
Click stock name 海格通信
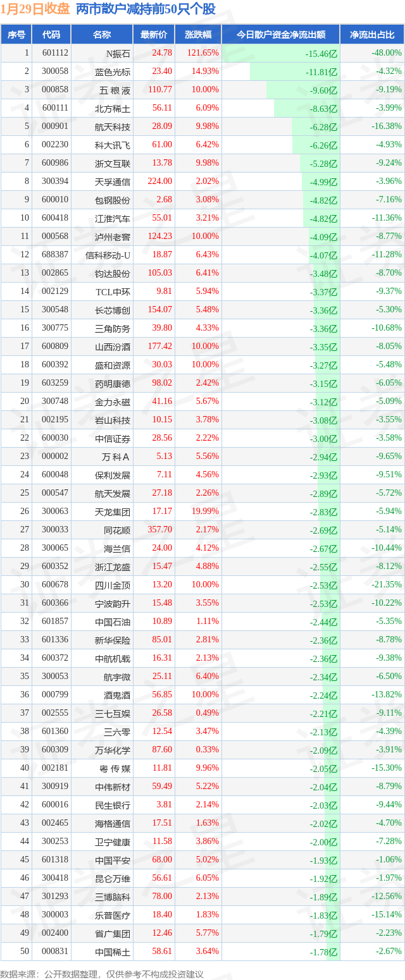[113, 823]
